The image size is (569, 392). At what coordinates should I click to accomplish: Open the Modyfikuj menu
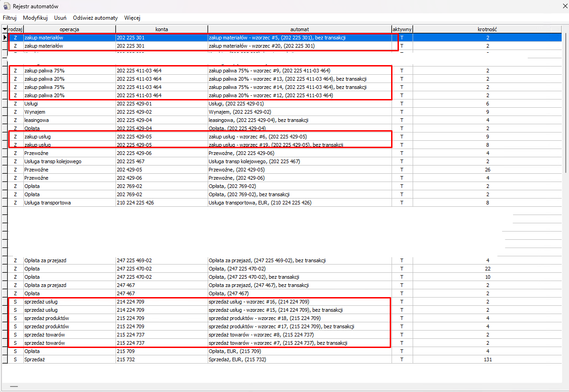pos(35,18)
